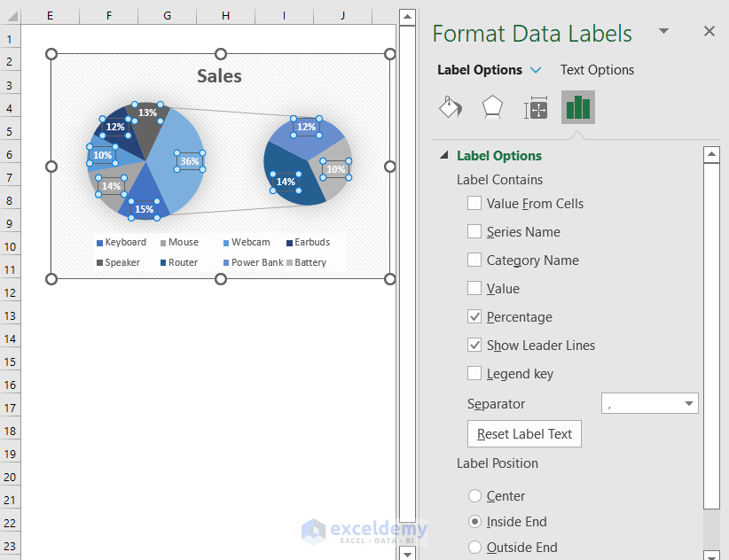The height and width of the screenshot is (560, 729).
Task: Enable Value From Cells checkbox
Action: click(474, 203)
